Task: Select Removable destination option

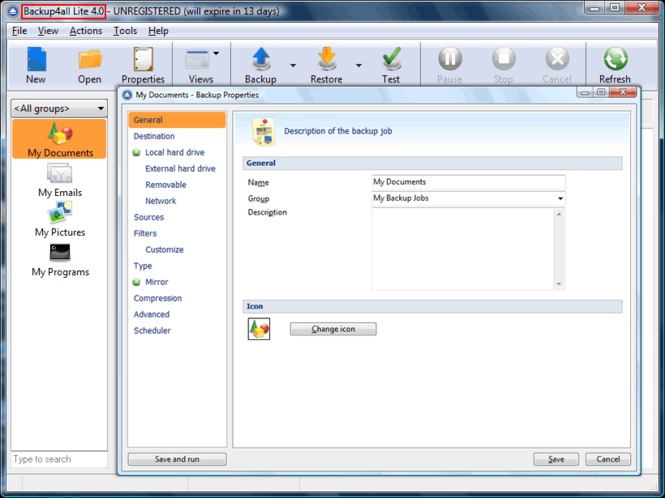Action: tap(166, 185)
